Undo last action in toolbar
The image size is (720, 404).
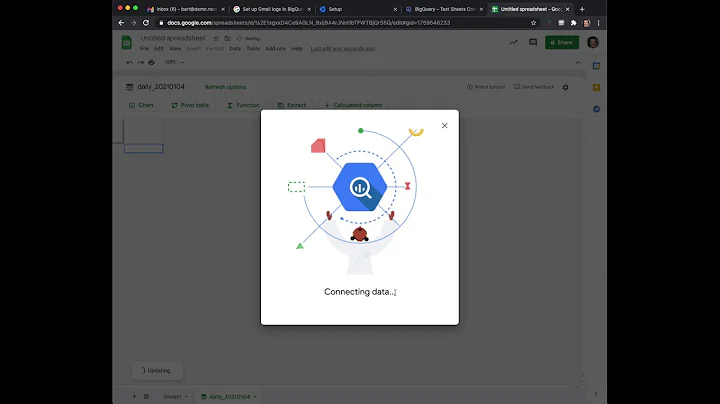click(x=129, y=62)
